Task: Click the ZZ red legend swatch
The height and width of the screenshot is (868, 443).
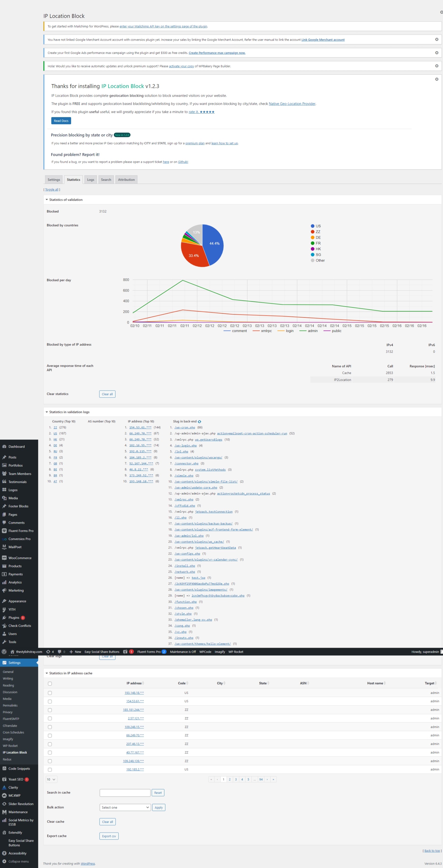Action: click(312, 232)
